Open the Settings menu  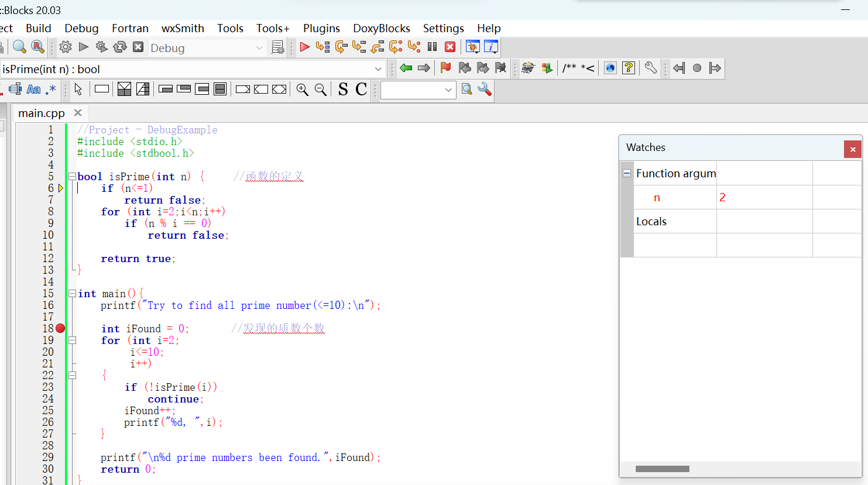444,28
